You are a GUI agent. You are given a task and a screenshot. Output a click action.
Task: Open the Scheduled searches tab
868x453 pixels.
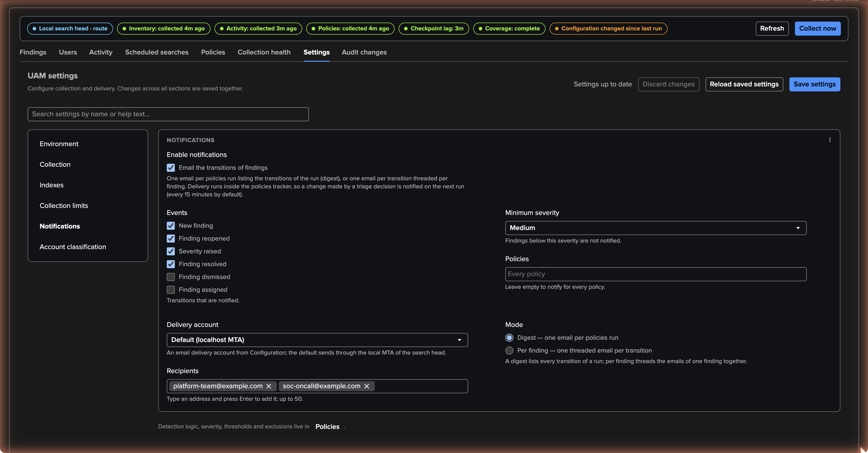(x=157, y=52)
